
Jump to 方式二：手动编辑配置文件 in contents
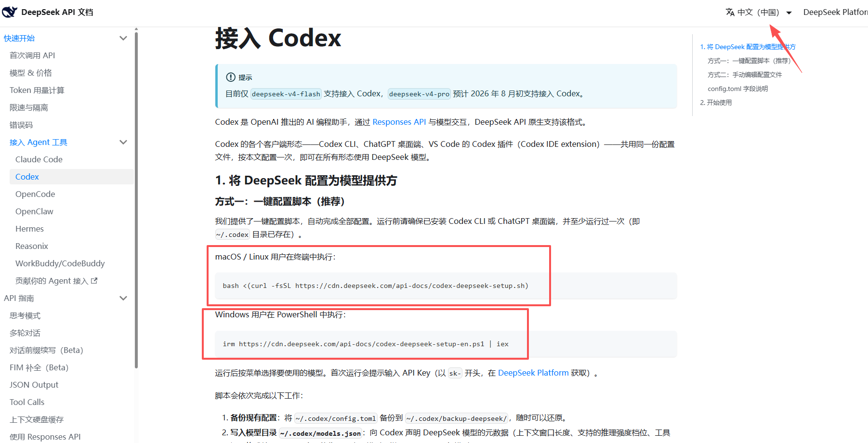coord(745,75)
